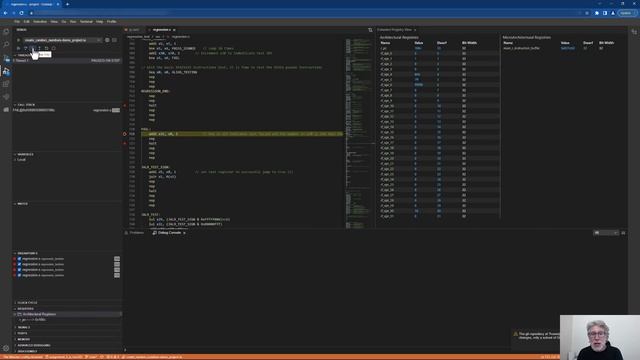640x360 pixels.
Task: Select the Architectural Registers tree item
Action: [67, 314]
